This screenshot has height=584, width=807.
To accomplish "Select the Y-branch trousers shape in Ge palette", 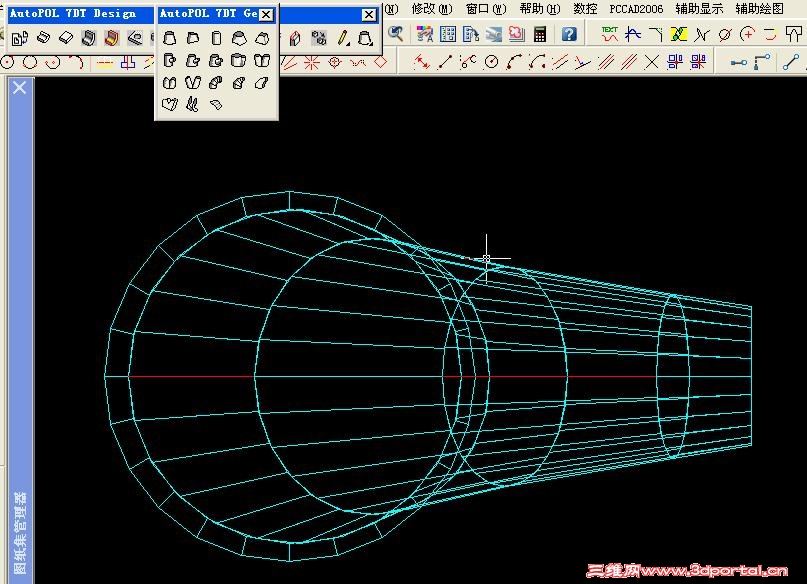I will pos(192,82).
